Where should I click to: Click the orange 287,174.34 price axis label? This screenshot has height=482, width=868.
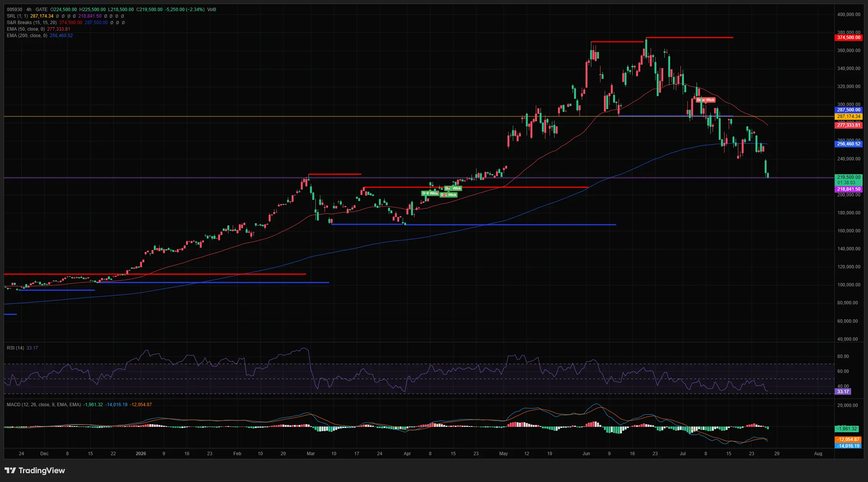tap(848, 116)
